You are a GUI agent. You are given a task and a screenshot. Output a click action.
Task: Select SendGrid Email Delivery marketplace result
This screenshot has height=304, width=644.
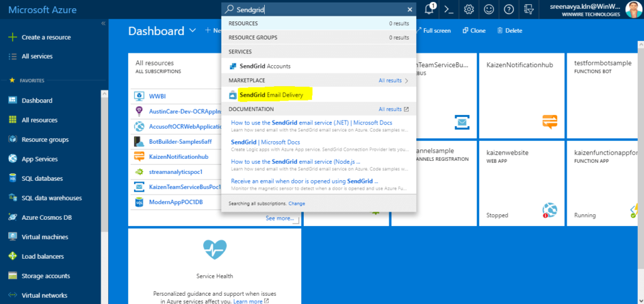(x=319, y=95)
